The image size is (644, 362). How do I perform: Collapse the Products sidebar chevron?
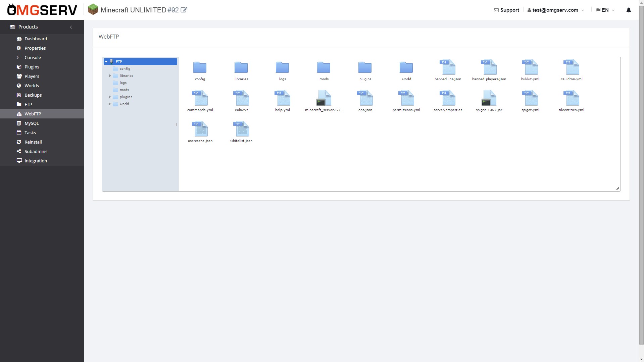[x=71, y=27]
